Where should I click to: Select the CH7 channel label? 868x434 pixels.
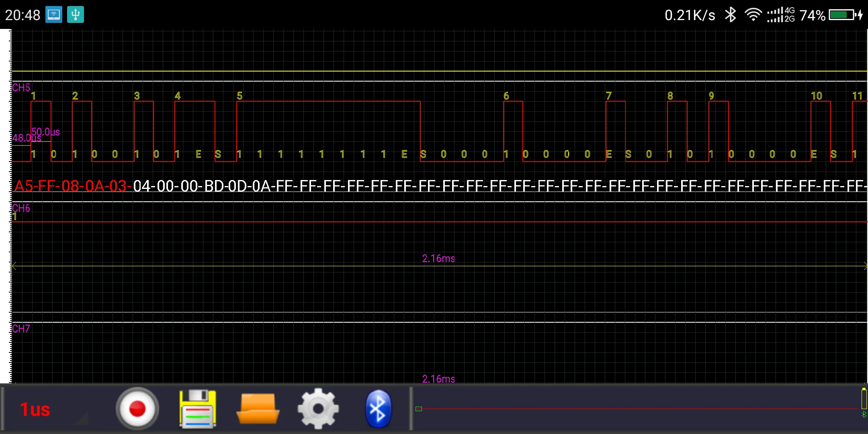(21, 329)
